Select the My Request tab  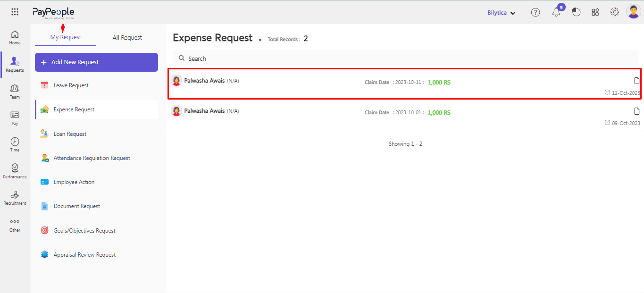pos(66,37)
